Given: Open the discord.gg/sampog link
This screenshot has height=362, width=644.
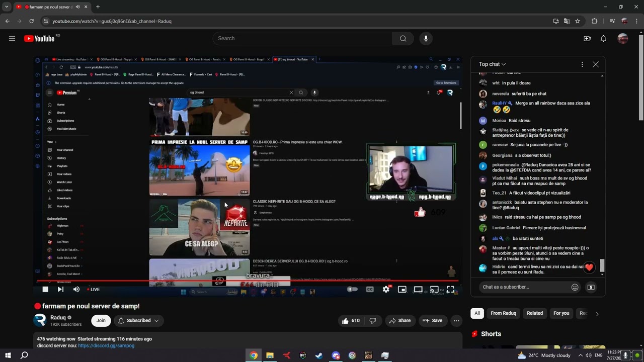Looking at the screenshot, I should point(106,345).
